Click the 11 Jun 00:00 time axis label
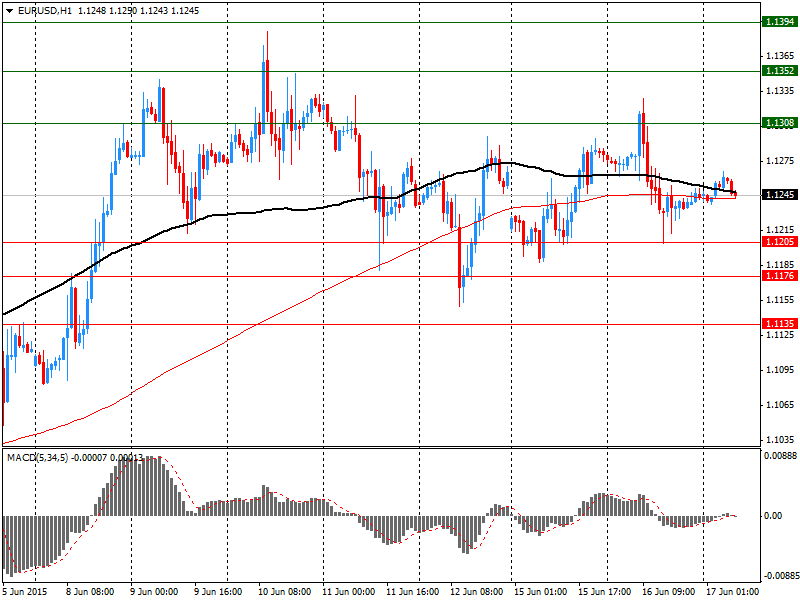The height and width of the screenshot is (600, 800). point(348,592)
